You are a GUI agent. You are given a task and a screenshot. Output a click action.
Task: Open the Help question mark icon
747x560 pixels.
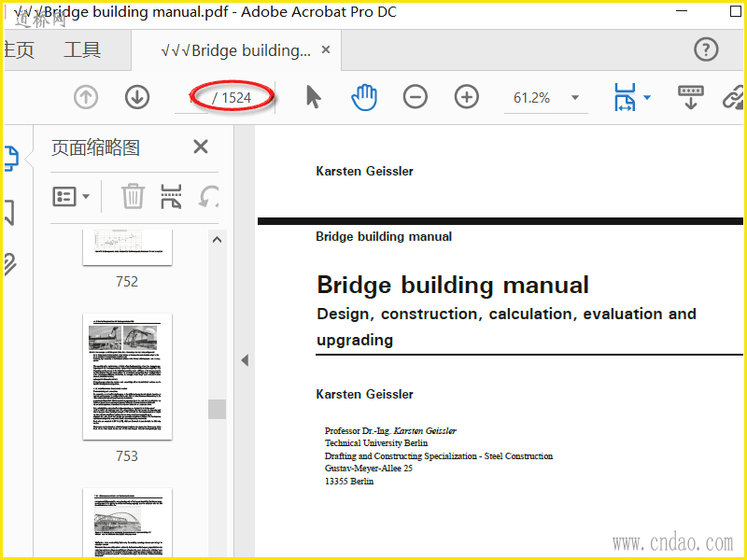tap(706, 49)
